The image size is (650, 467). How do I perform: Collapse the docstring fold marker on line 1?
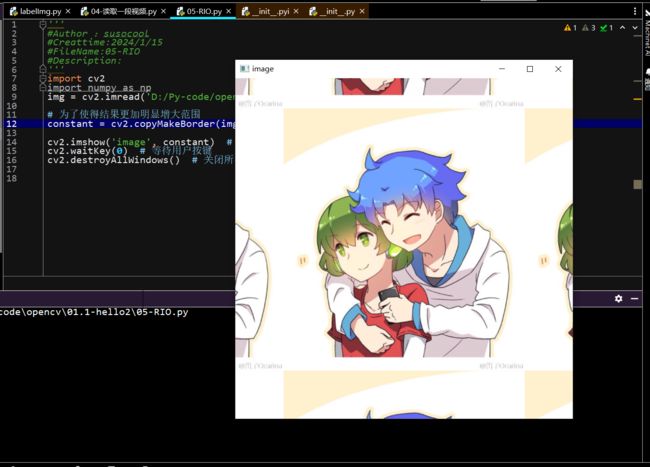click(x=42, y=24)
